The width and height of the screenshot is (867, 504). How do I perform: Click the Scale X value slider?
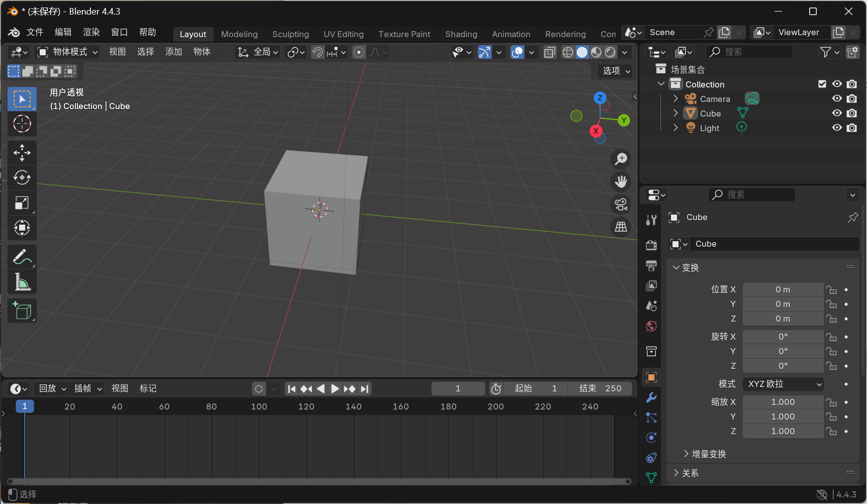783,402
